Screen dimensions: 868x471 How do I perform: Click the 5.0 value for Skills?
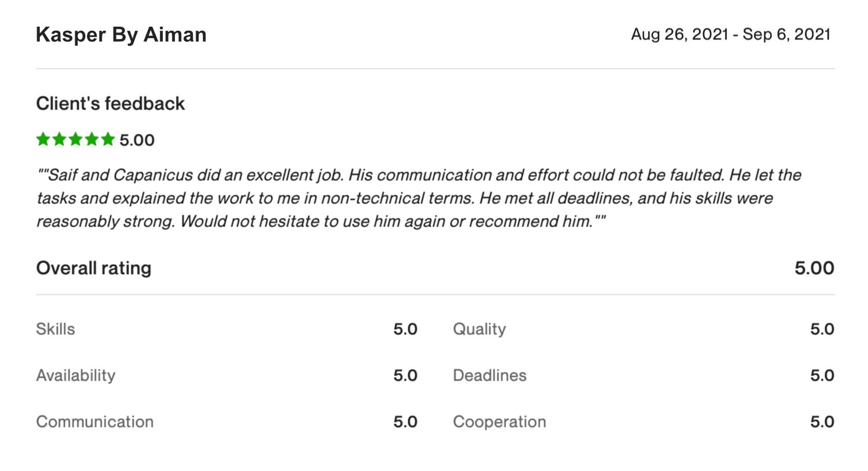coord(405,329)
